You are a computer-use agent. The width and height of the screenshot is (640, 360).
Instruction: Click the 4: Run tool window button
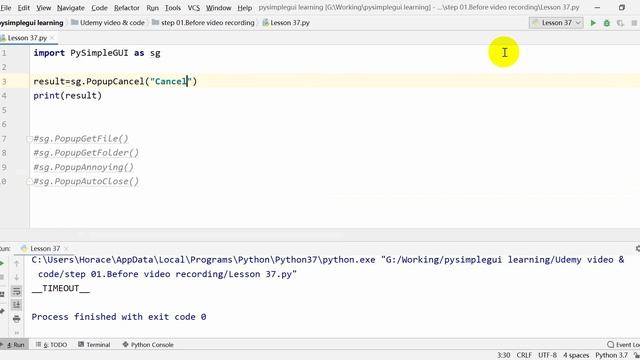(14, 345)
